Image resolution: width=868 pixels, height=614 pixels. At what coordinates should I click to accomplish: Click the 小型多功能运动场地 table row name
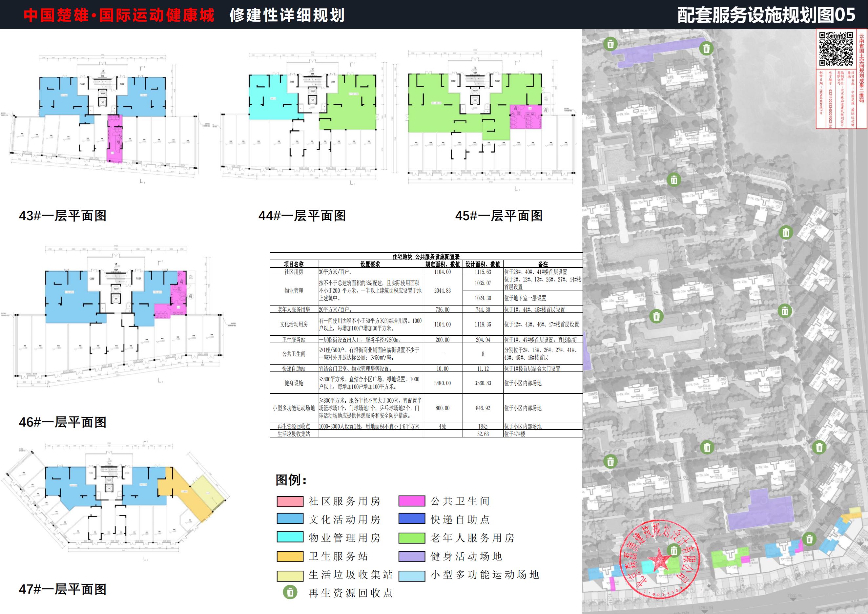[294, 408]
